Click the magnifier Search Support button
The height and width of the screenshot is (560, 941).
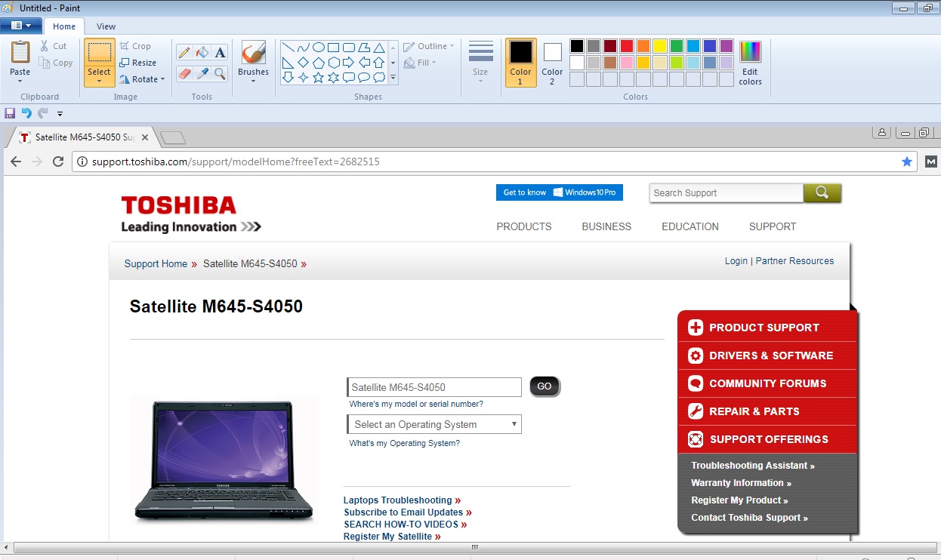coord(822,193)
